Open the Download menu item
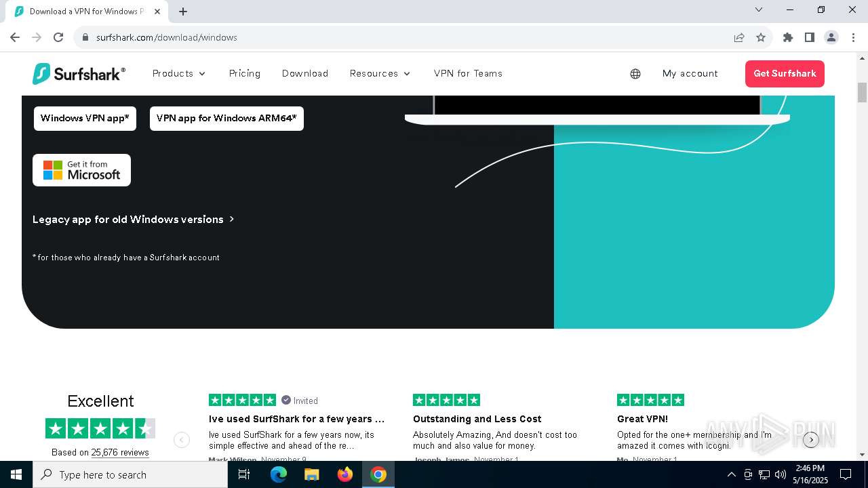Image resolution: width=868 pixels, height=488 pixels. [305, 73]
